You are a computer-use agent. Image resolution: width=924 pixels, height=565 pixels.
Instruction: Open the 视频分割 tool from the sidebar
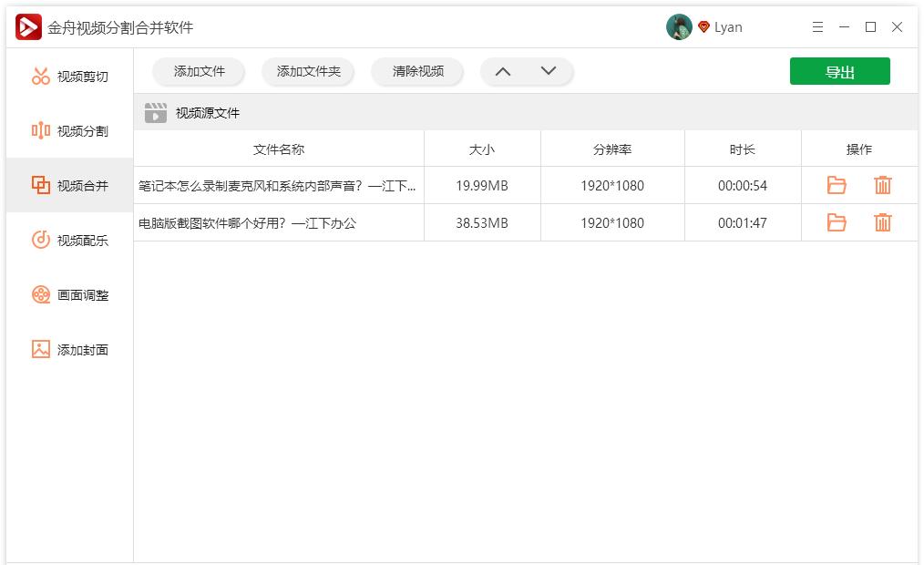[x=40, y=130]
